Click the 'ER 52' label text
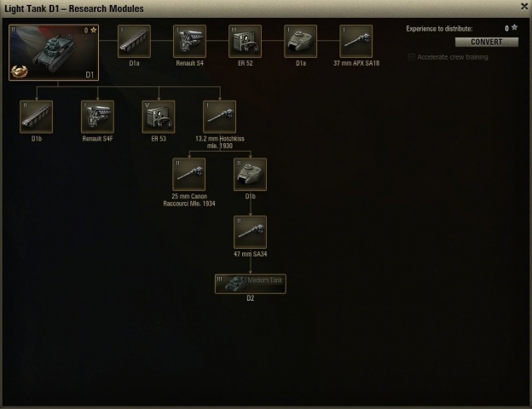This screenshot has width=532, height=409. click(x=245, y=63)
